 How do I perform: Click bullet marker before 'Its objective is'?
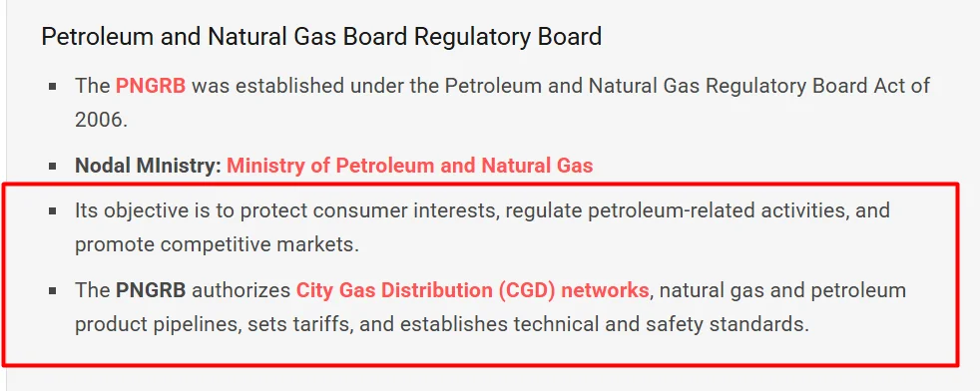pos(53,210)
